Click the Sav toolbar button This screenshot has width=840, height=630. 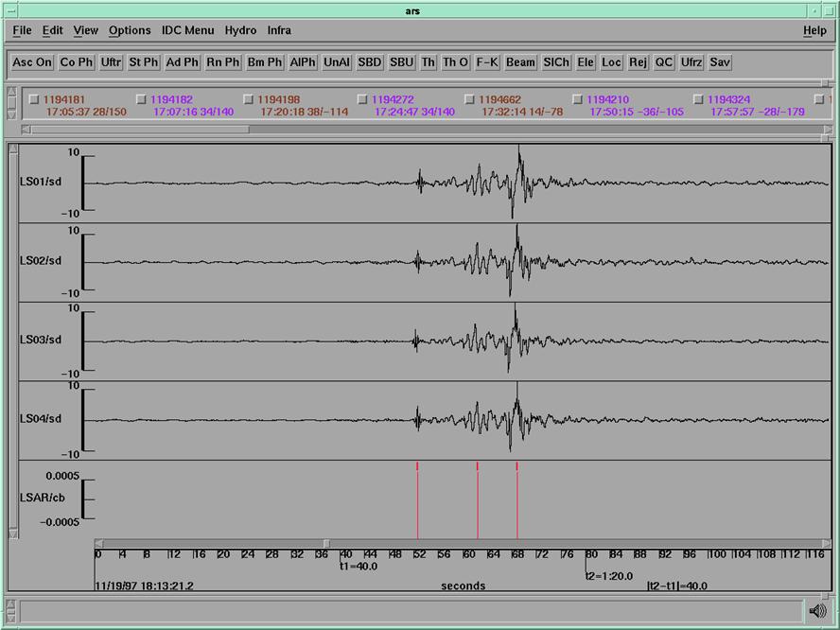click(x=720, y=62)
